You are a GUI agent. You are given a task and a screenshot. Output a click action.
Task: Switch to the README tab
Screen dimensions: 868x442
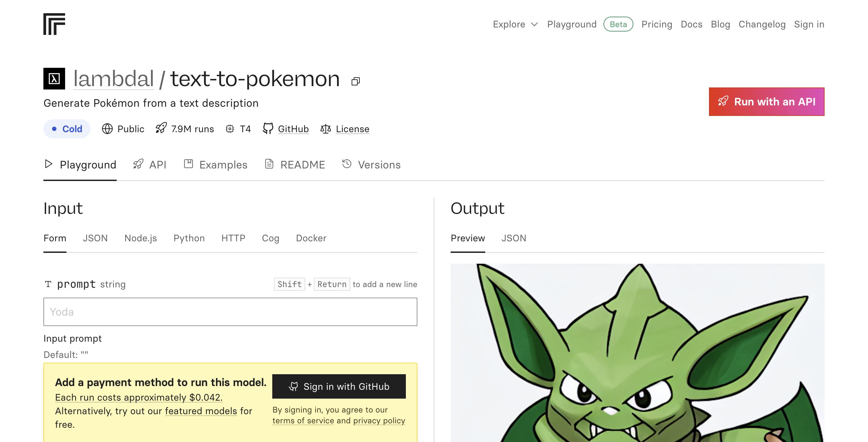click(295, 165)
